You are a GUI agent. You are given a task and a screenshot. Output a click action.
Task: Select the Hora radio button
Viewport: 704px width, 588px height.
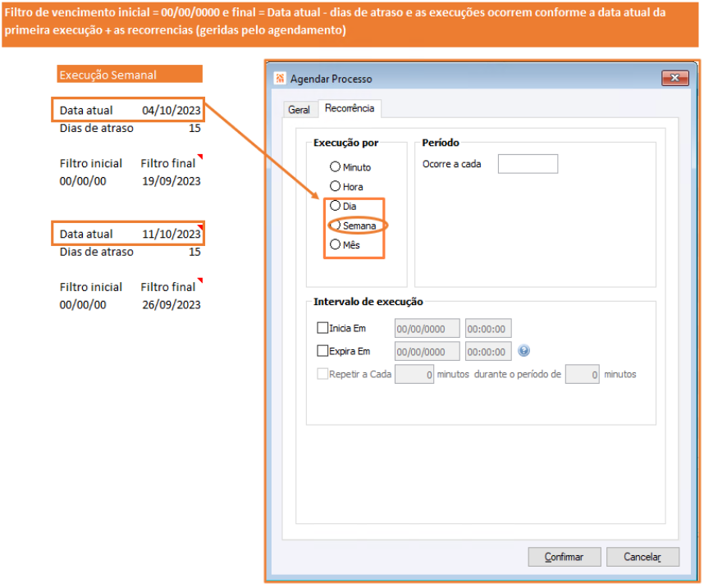(336, 186)
